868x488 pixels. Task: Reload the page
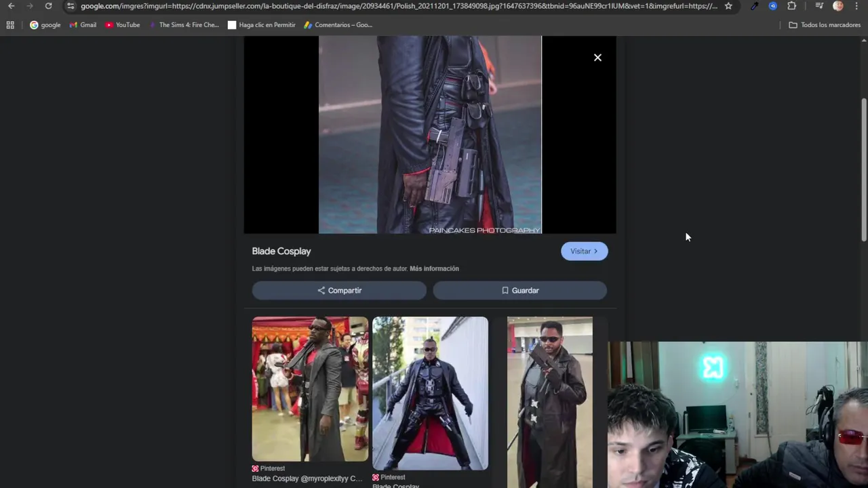(x=48, y=6)
